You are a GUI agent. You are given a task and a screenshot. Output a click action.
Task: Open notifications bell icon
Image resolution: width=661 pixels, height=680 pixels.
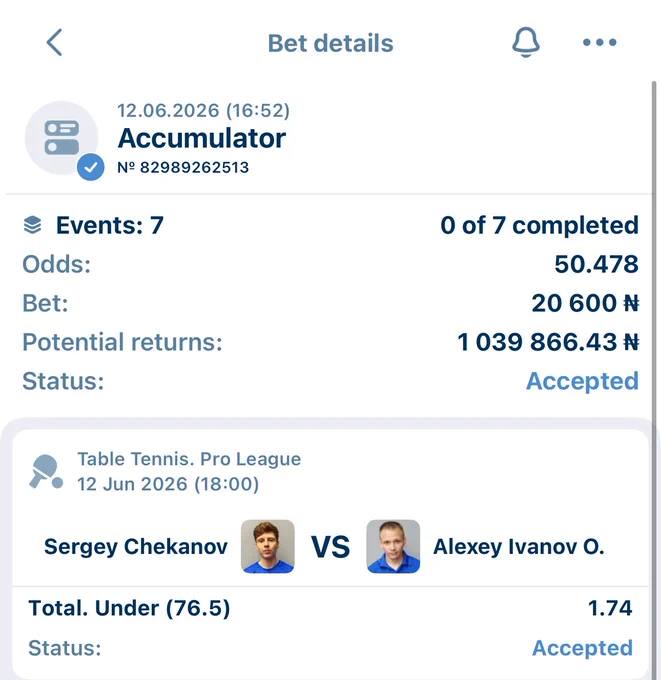pos(526,42)
